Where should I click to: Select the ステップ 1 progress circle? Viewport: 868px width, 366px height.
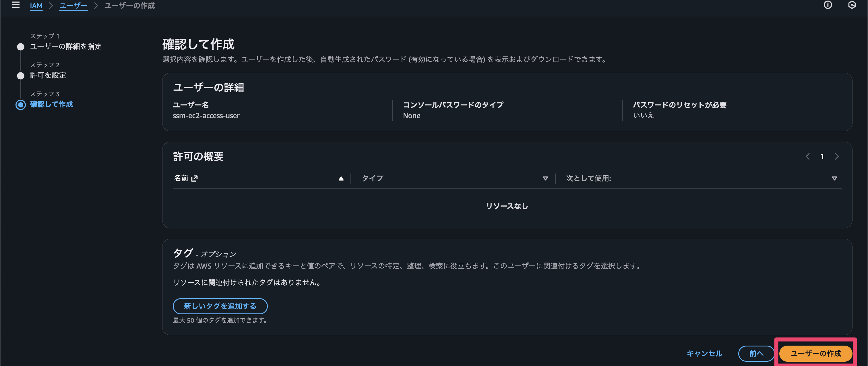pos(21,47)
